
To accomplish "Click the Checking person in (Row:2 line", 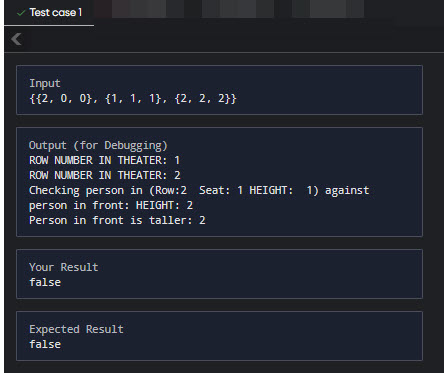I will pos(199,190).
